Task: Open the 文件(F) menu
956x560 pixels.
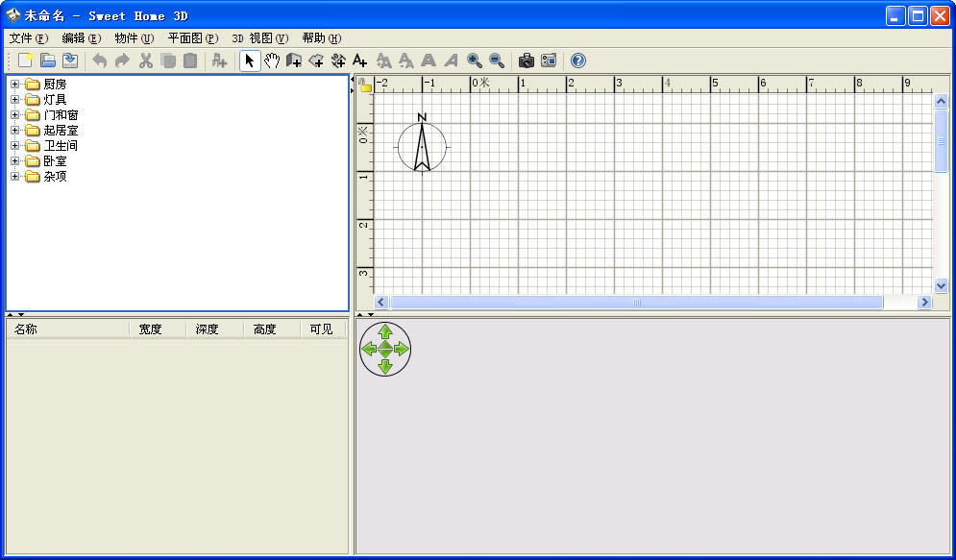Action: click(x=29, y=38)
